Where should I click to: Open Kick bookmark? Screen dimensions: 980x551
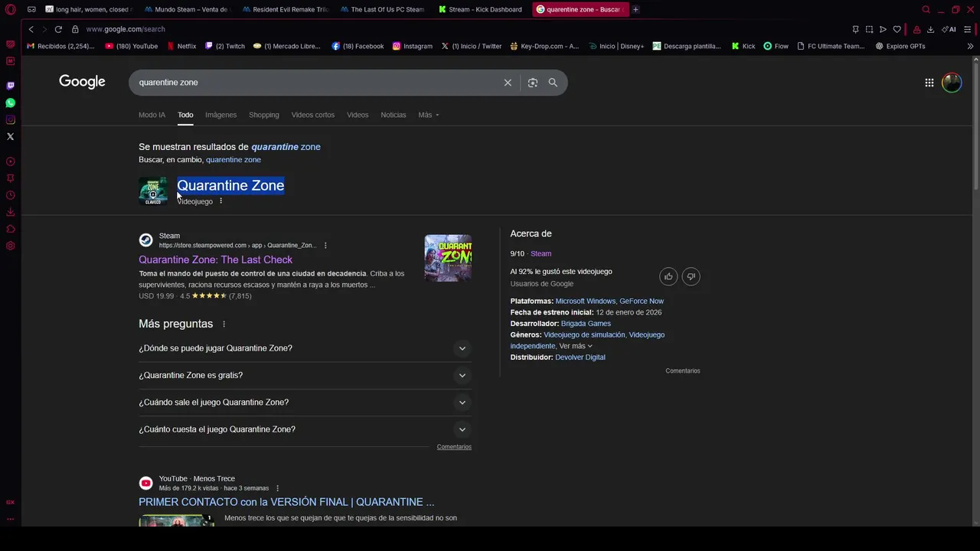coord(743,46)
